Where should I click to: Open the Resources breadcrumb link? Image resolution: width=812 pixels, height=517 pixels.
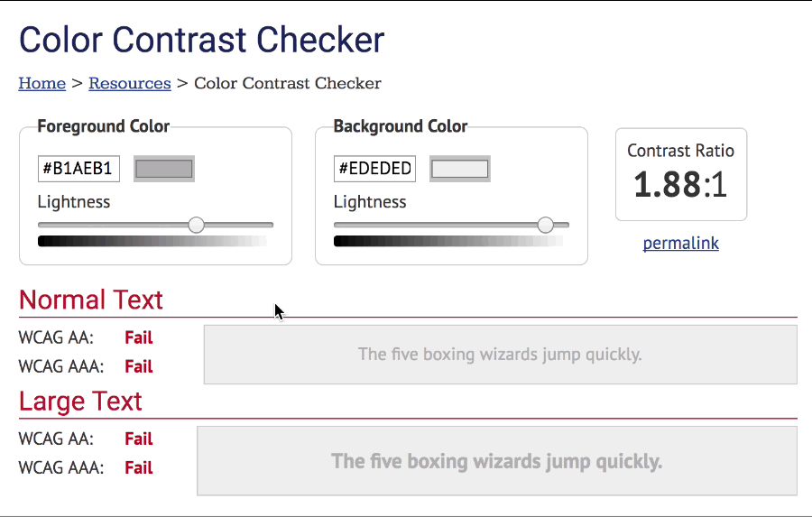point(129,84)
